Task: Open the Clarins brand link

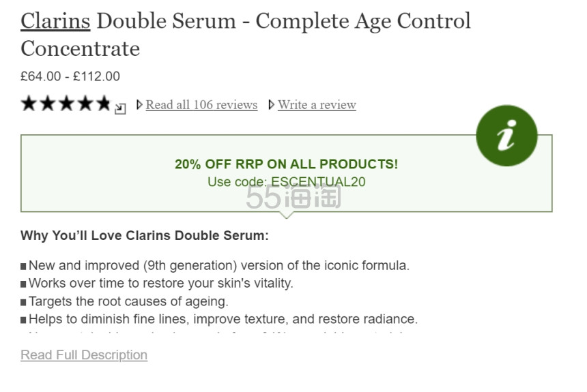Action: coord(55,21)
